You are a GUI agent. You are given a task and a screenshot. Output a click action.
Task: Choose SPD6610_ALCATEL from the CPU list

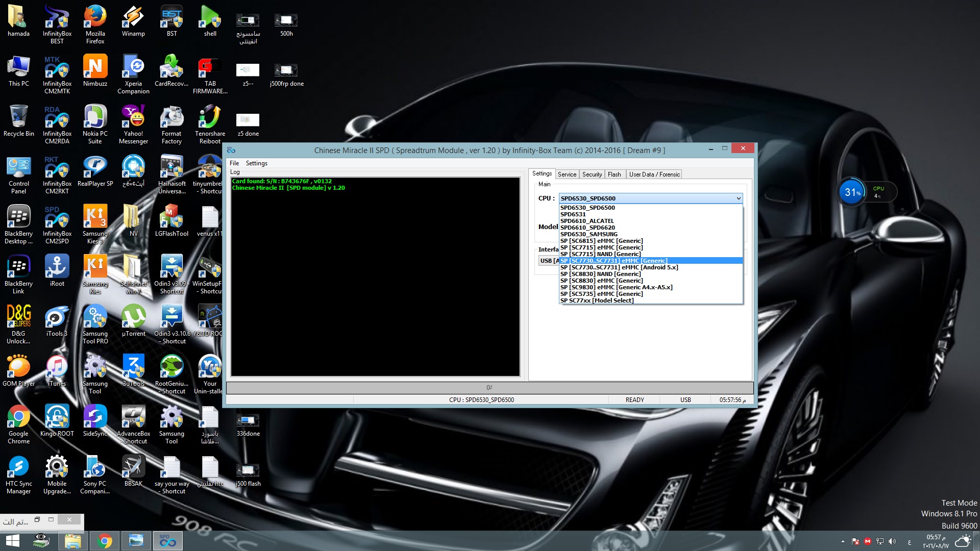[x=651, y=221]
